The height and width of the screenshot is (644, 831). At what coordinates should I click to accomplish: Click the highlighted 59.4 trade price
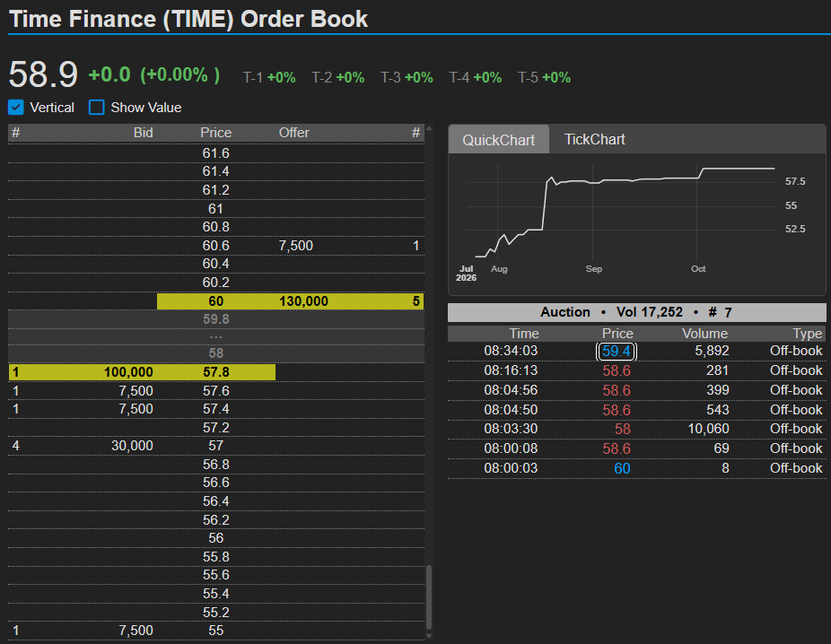point(617,351)
